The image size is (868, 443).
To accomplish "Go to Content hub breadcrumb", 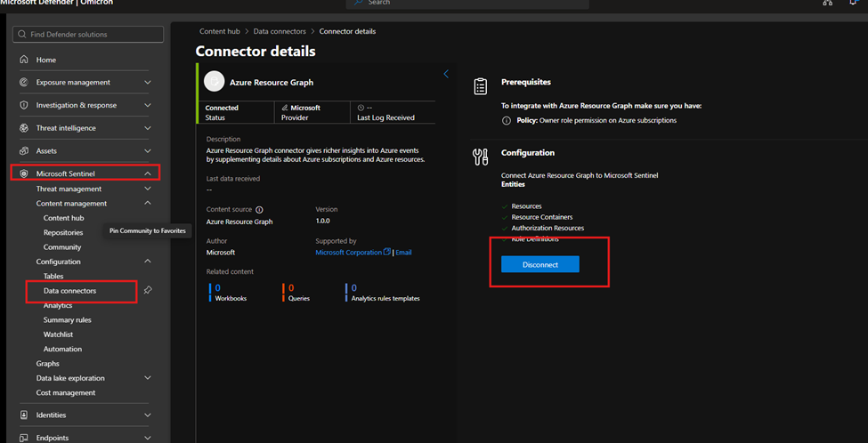I will [220, 31].
